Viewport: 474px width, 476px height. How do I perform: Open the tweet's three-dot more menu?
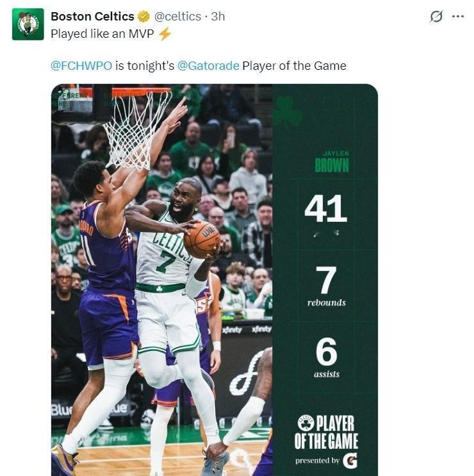tap(457, 17)
